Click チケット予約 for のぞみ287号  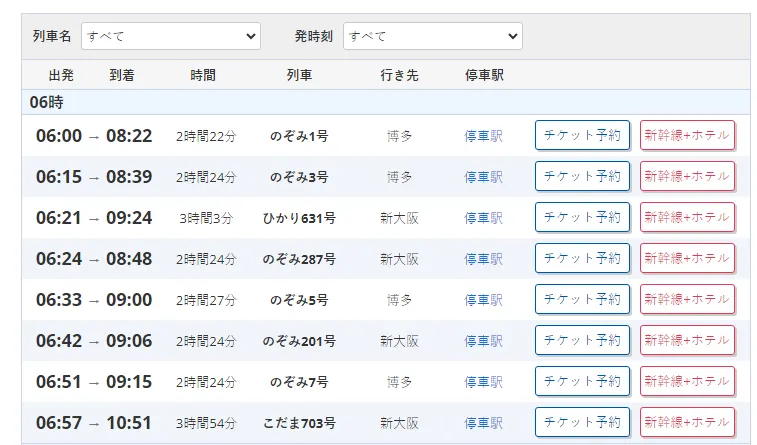click(x=582, y=258)
